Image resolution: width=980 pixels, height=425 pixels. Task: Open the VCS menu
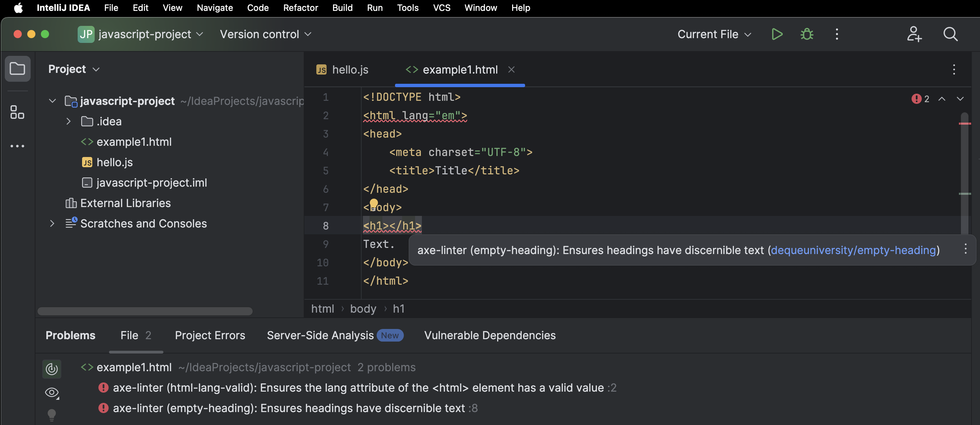[441, 7]
